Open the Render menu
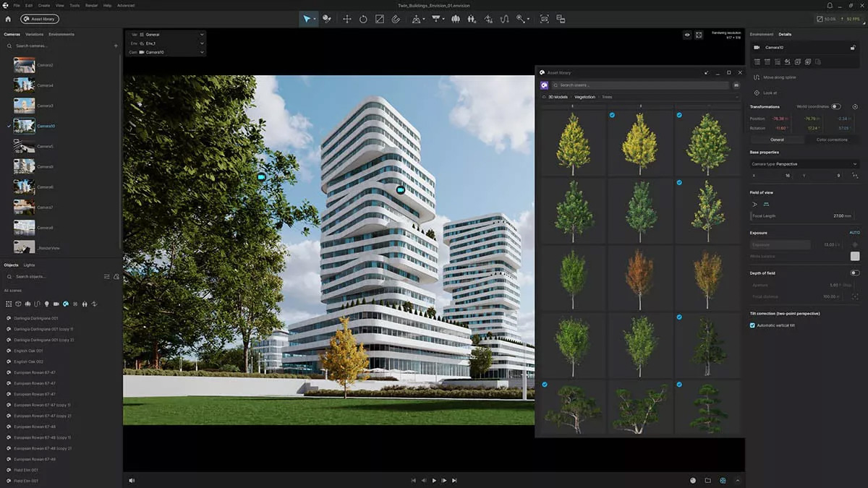Image resolution: width=868 pixels, height=488 pixels. coord(91,5)
